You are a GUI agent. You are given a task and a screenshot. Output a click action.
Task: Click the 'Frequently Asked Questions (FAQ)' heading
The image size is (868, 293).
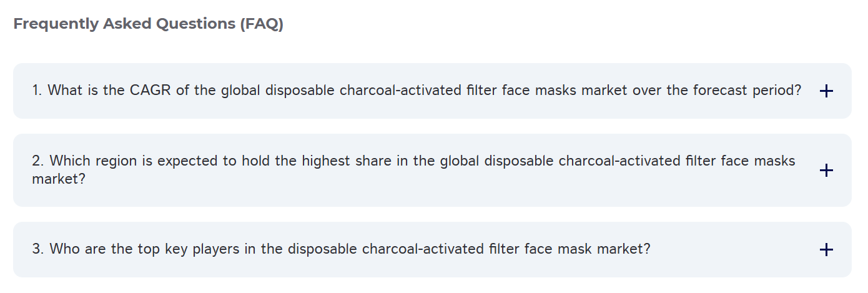[148, 24]
